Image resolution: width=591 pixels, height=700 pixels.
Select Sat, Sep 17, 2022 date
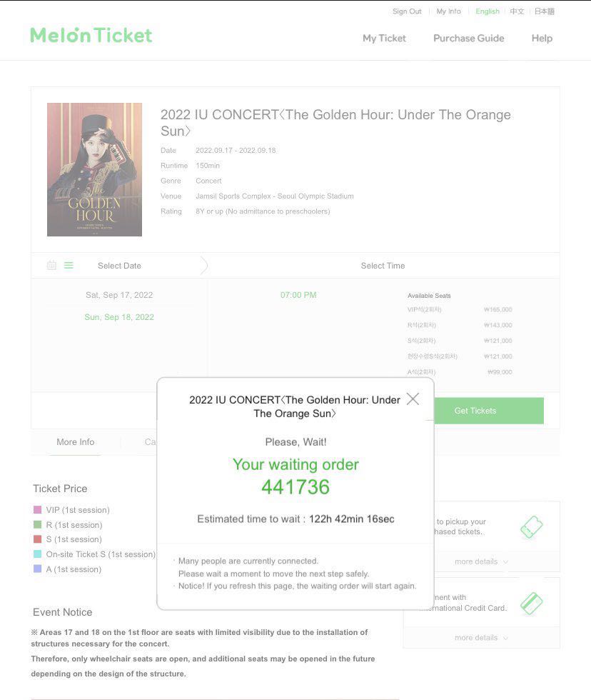(119, 295)
